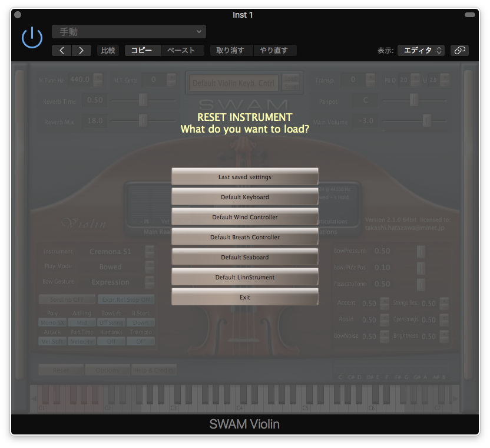
Task: Exit the Reset Instrument dialog
Action: [x=245, y=297]
